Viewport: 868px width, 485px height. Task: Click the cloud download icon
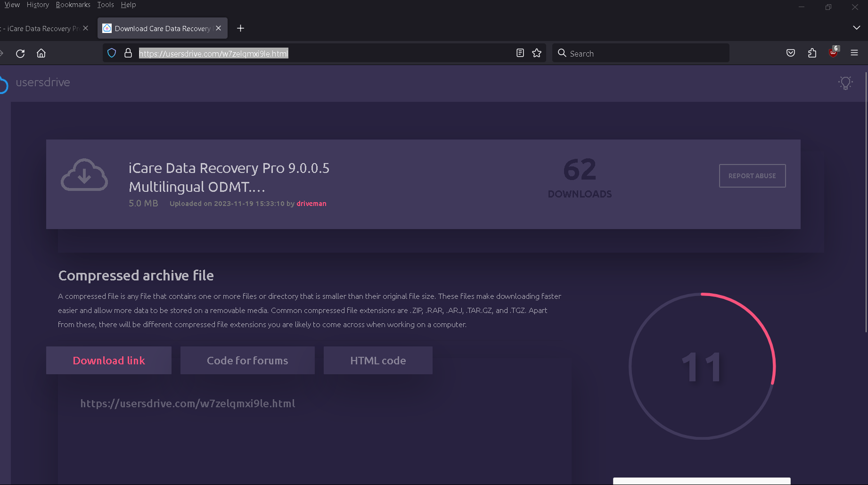(x=84, y=175)
